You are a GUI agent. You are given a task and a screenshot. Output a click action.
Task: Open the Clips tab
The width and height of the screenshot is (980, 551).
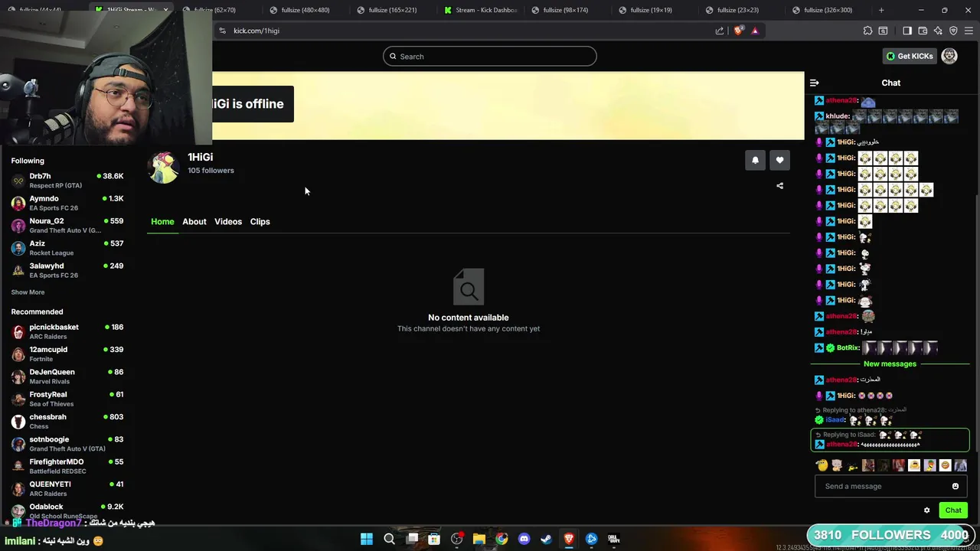[260, 222]
